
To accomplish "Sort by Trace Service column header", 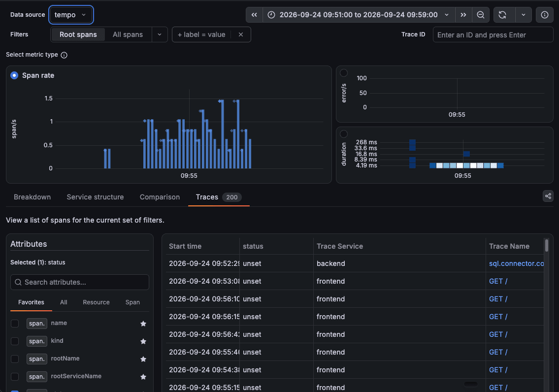I will click(x=340, y=246).
